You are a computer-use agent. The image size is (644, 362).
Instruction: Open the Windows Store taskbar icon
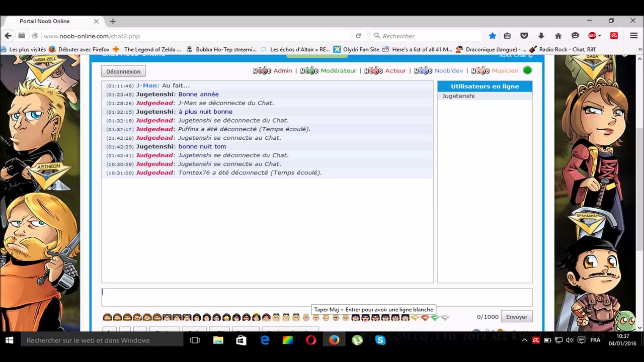(242, 340)
